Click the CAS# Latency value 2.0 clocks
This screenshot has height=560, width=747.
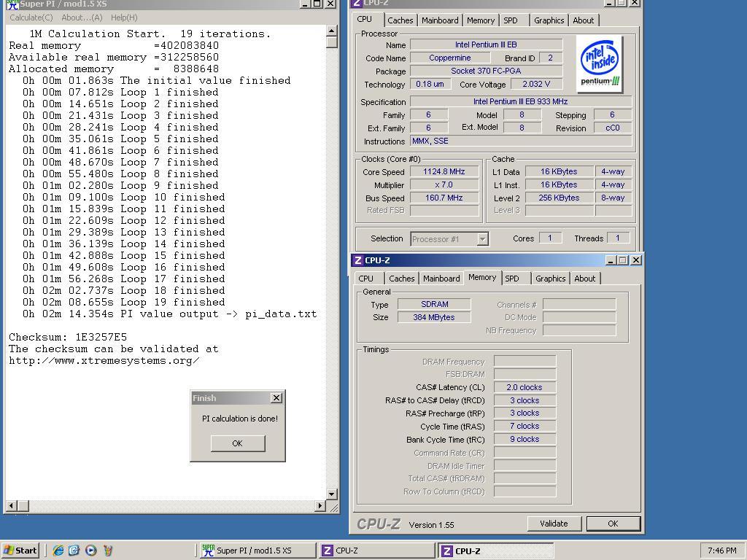pyautogui.click(x=525, y=388)
